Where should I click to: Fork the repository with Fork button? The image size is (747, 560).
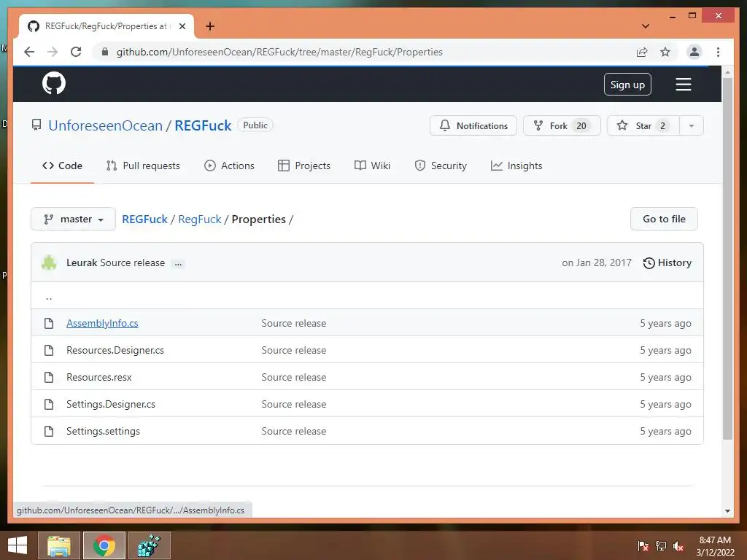coord(562,125)
